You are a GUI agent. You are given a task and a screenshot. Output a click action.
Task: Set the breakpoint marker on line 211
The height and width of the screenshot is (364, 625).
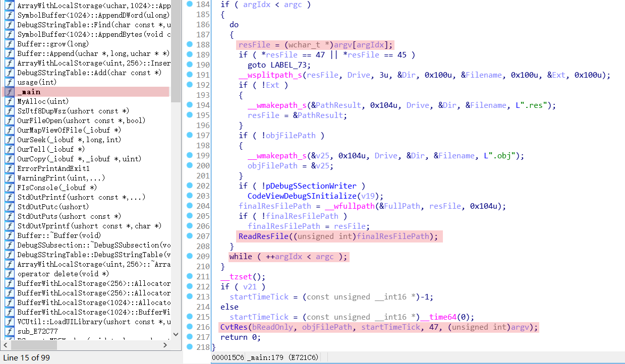point(190,276)
